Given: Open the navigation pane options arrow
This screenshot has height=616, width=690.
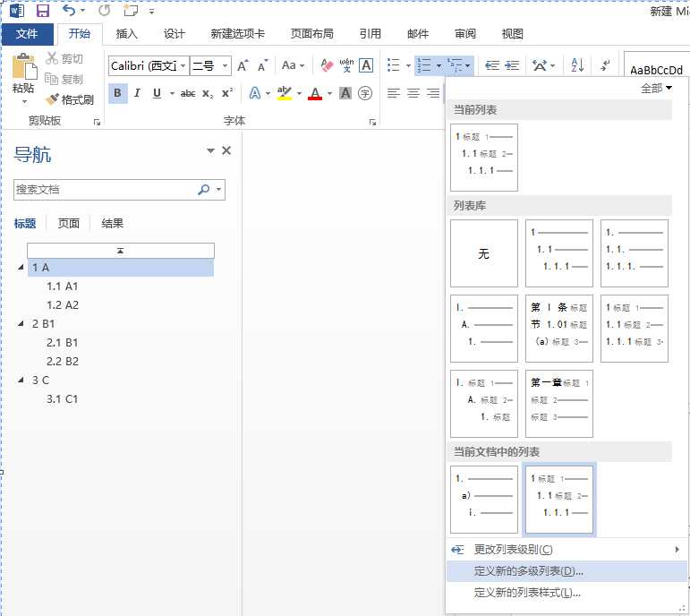Looking at the screenshot, I should (210, 150).
